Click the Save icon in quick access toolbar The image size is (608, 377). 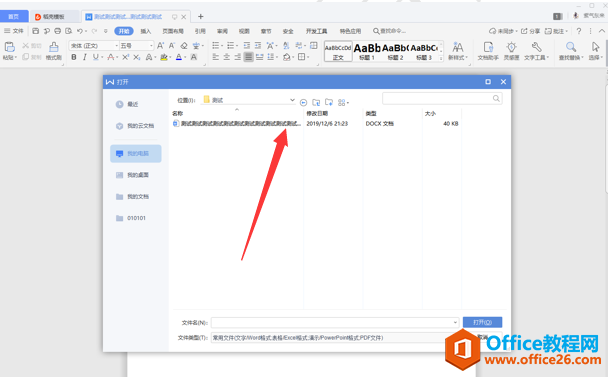point(36,31)
